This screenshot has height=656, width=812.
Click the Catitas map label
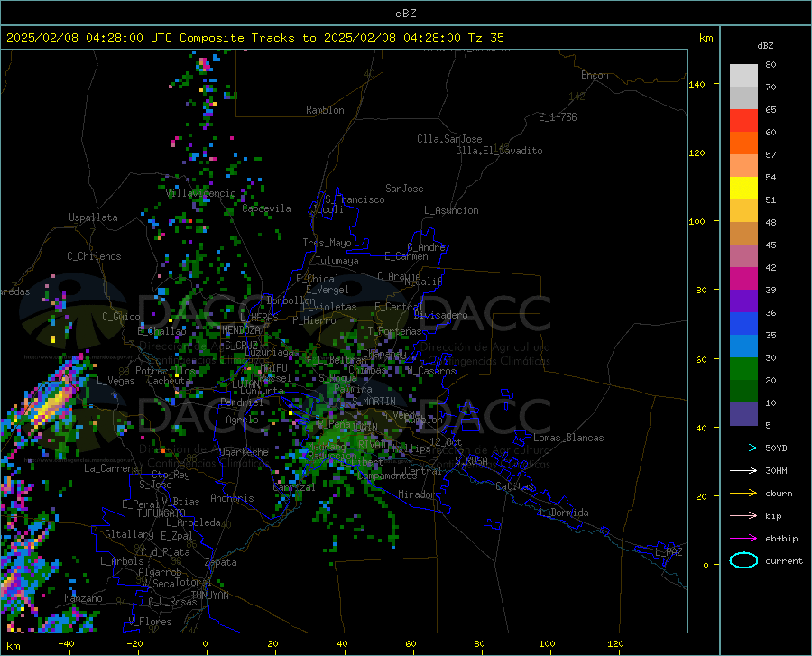514,486
